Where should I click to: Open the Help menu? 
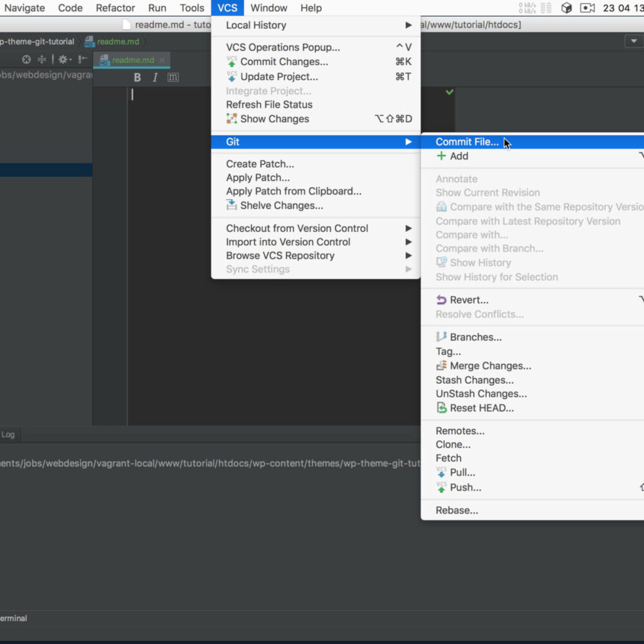(x=311, y=8)
